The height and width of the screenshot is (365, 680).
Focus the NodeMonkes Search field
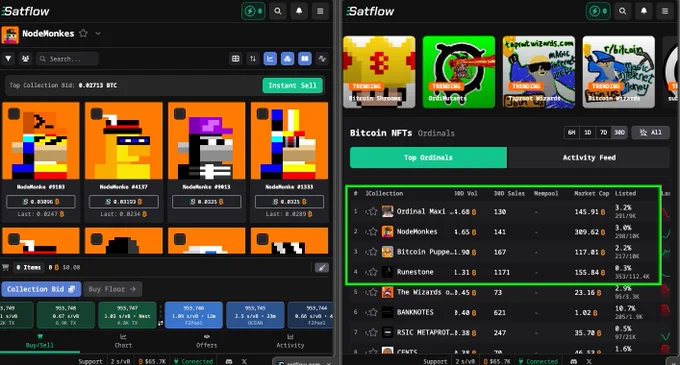(67, 59)
